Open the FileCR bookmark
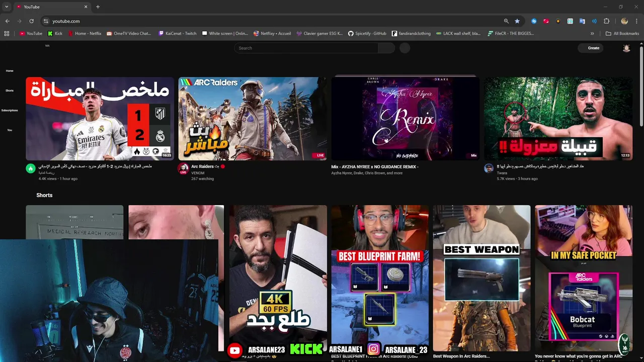The width and height of the screenshot is (644, 362). (511, 34)
